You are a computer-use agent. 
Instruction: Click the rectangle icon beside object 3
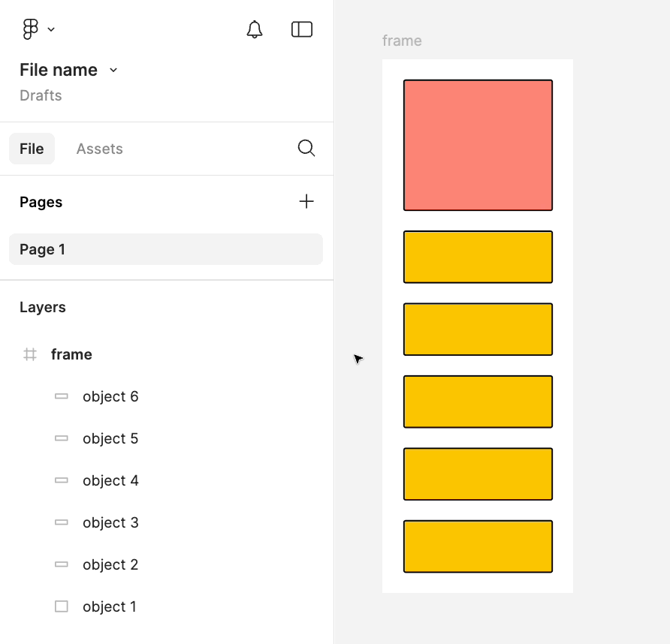tap(62, 522)
